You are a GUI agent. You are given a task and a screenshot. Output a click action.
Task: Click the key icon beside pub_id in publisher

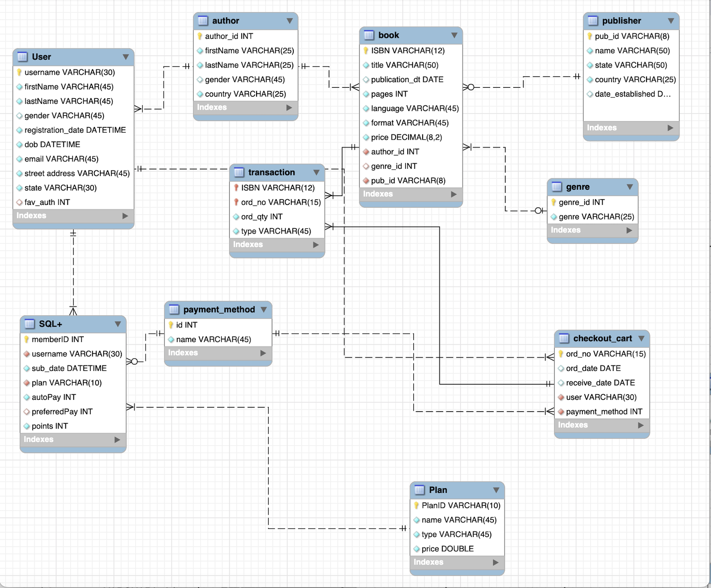590,36
